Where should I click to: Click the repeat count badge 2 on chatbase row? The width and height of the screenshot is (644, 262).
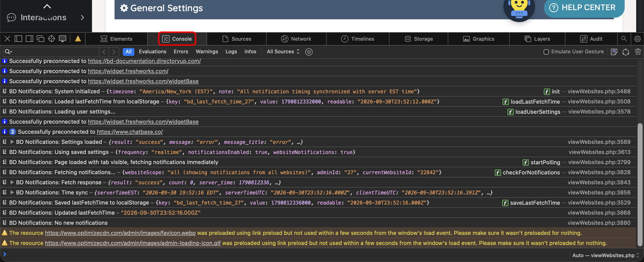click(13, 132)
